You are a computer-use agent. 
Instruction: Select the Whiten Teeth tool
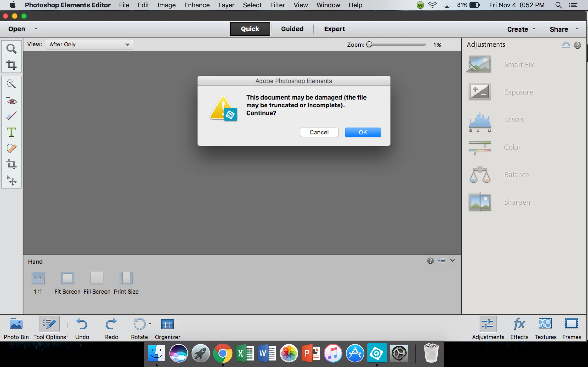(11, 116)
